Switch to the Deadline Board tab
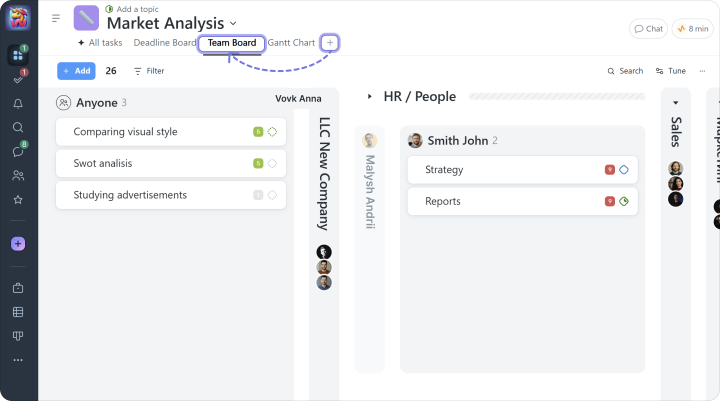The height and width of the screenshot is (401, 720). [165, 43]
